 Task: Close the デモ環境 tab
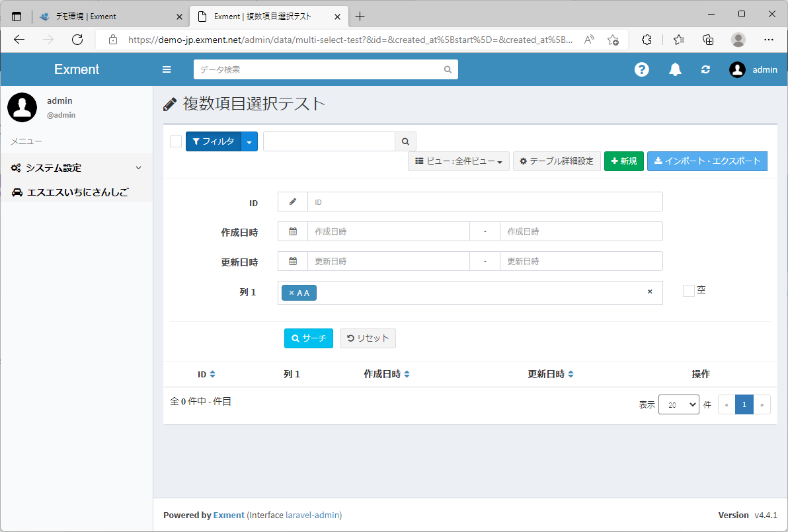[x=179, y=17]
